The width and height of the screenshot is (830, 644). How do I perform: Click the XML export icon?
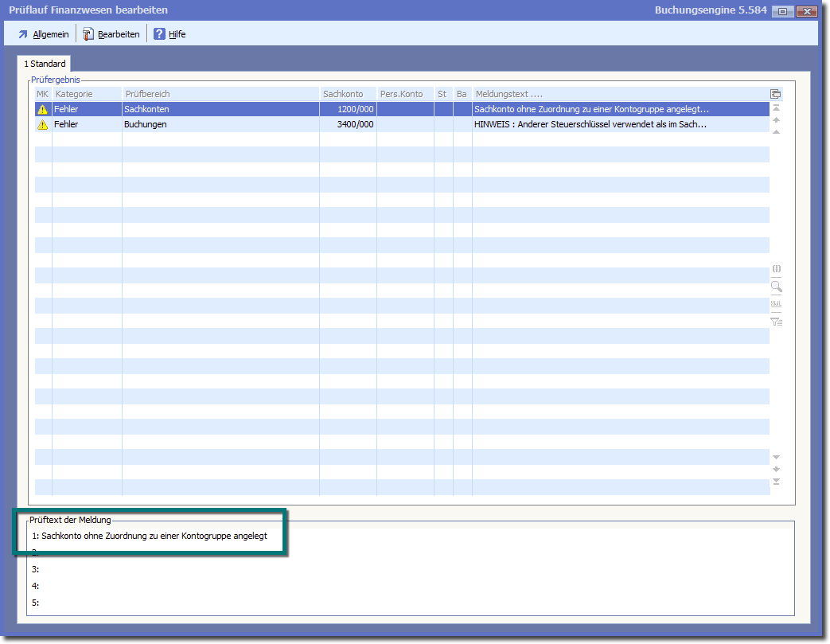pyautogui.click(x=777, y=304)
